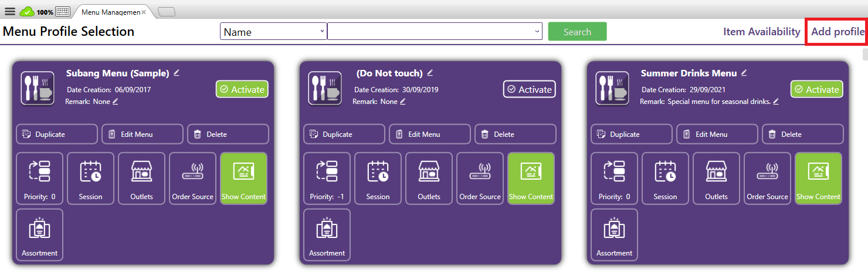Edit Subang Menu name pencil icon

(177, 73)
